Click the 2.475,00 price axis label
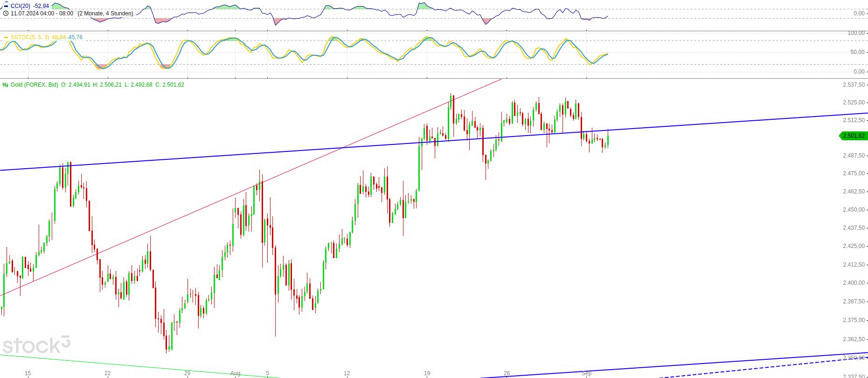868x378 pixels. coord(854,173)
